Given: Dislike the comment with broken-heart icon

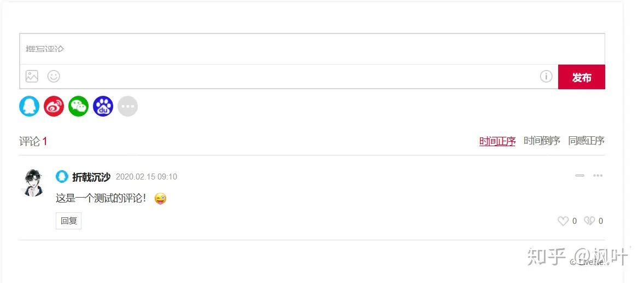Looking at the screenshot, I should pos(589,221).
